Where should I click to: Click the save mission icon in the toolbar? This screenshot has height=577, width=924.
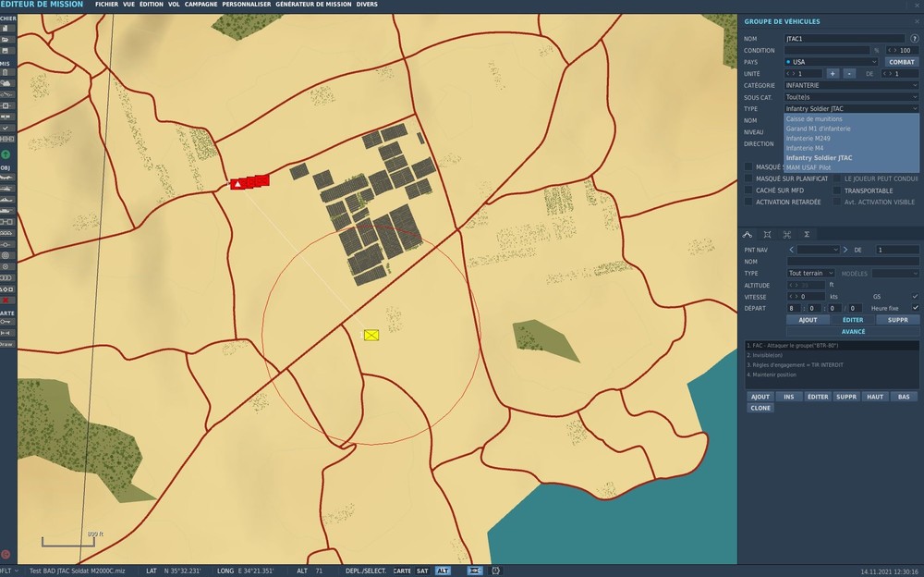pos(6,49)
